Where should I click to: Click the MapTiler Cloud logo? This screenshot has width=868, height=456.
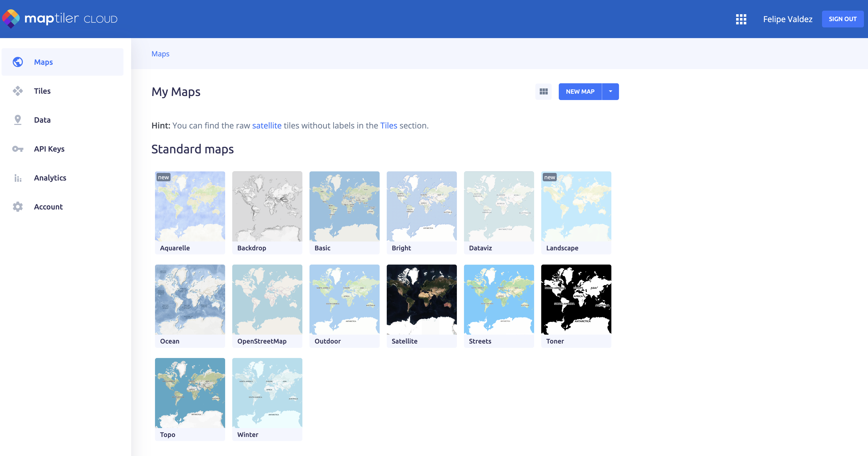pos(60,19)
